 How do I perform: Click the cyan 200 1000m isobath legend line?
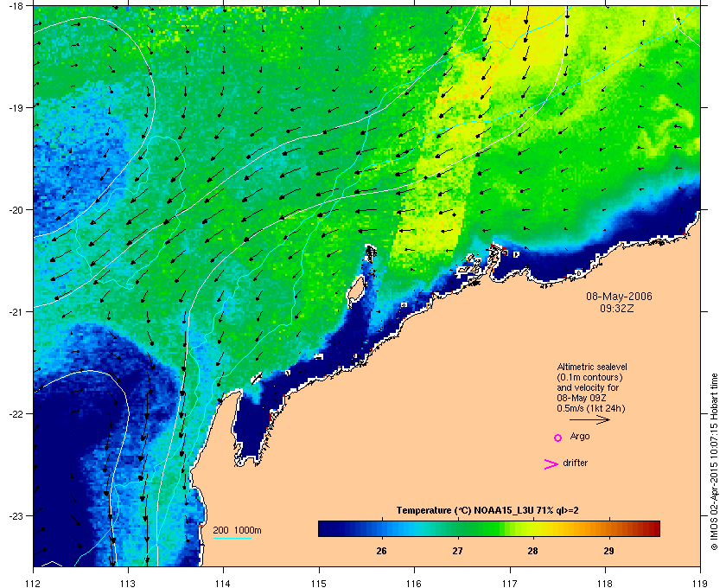232,539
